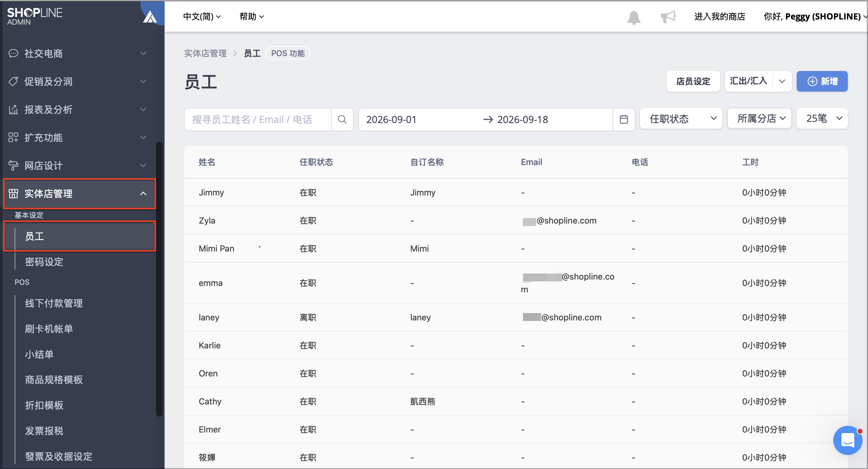This screenshot has width=868, height=469.
Task: Select 密码设定 in the sidebar
Action: (44, 262)
